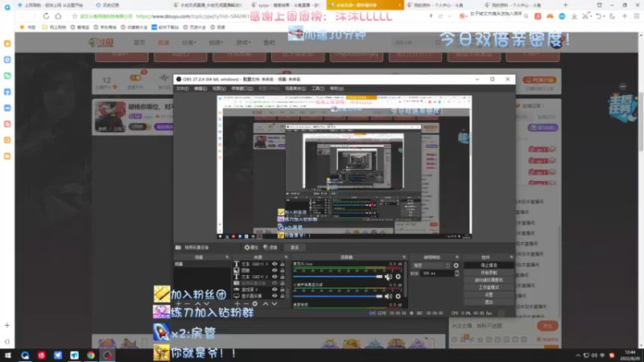Bookmark page with the star icon in address bar
This screenshot has height=362, width=644.
75,16
